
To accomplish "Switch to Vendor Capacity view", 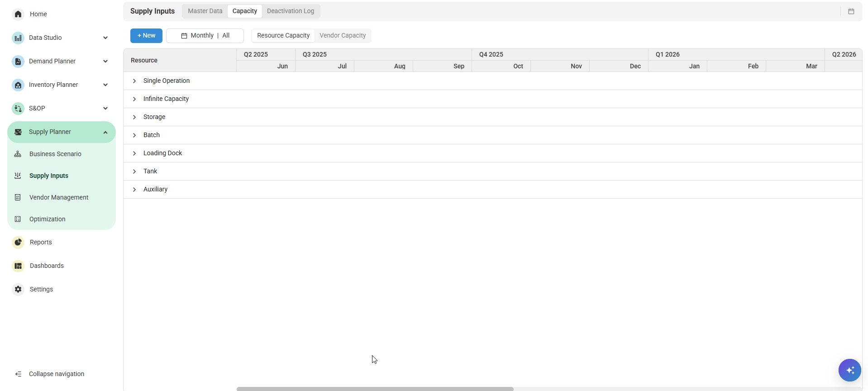I will click(x=343, y=35).
